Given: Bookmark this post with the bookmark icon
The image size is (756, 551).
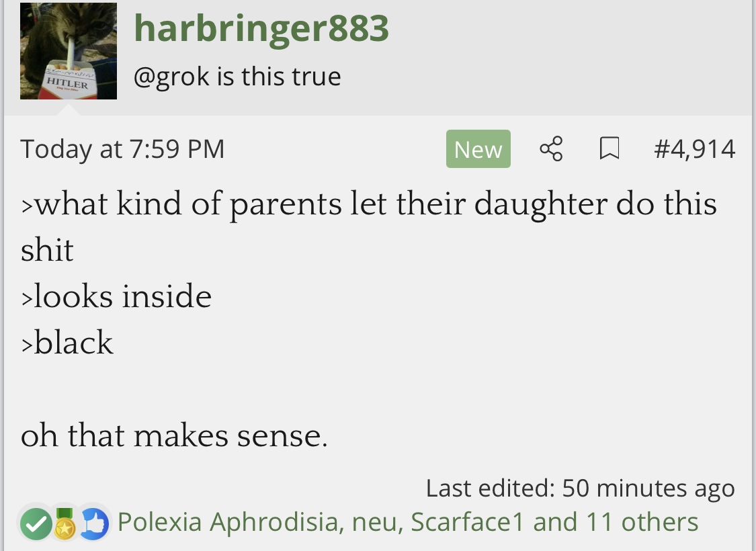Looking at the screenshot, I should [x=609, y=149].
